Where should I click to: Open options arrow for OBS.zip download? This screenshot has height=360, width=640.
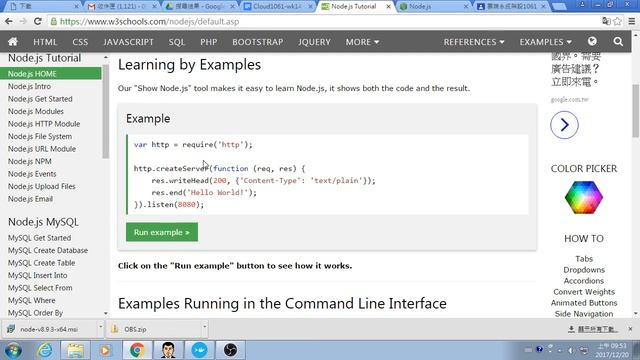(204, 327)
